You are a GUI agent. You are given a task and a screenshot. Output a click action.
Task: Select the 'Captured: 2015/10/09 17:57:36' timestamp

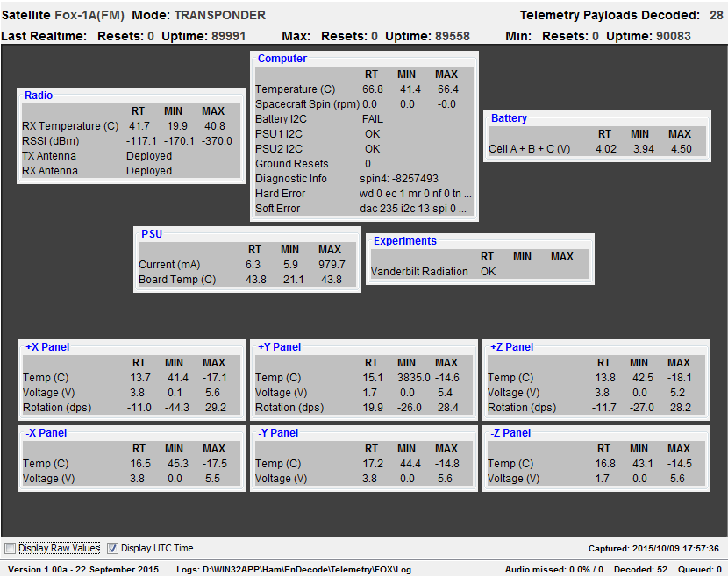coord(653,549)
